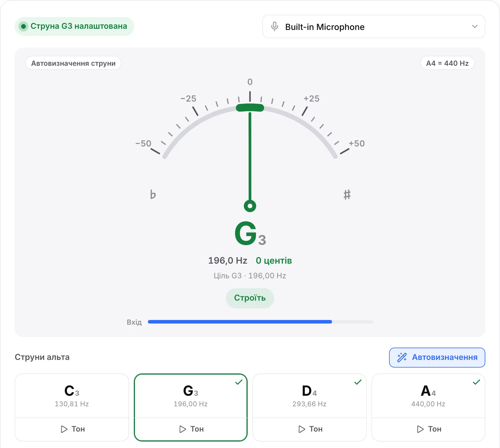This screenshot has height=448, width=500.
Task: Click the Автовизначення струни mode label
Action: pyautogui.click(x=73, y=63)
